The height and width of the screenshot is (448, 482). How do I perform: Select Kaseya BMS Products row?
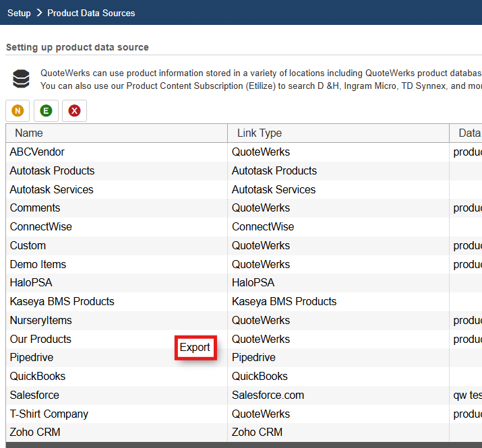(x=62, y=301)
